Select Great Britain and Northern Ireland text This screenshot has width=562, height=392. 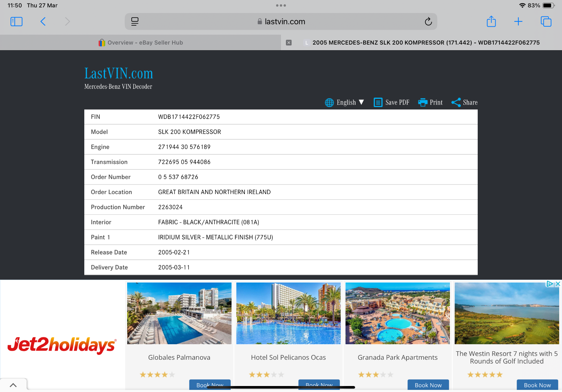coord(214,192)
